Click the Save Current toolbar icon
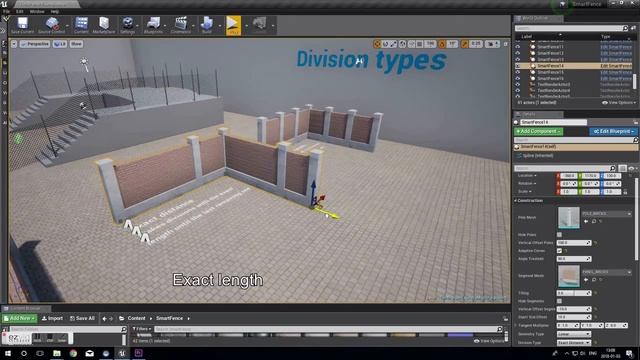 pos(22,25)
